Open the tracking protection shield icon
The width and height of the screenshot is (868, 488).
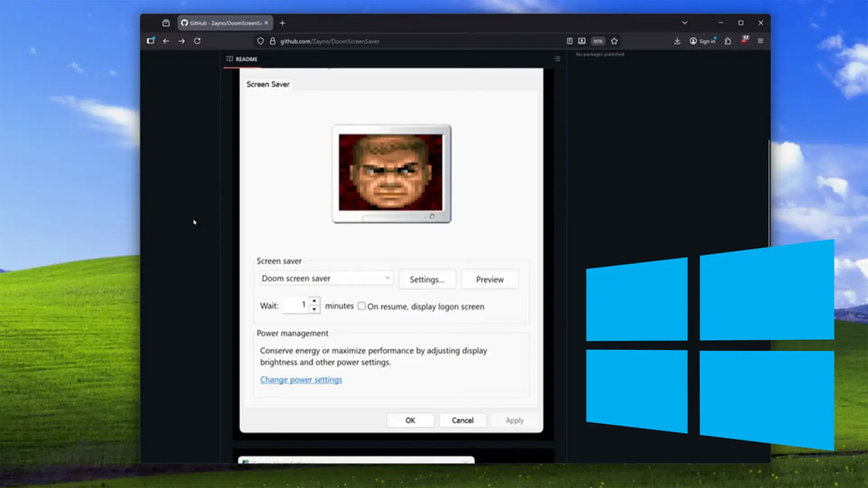(260, 41)
